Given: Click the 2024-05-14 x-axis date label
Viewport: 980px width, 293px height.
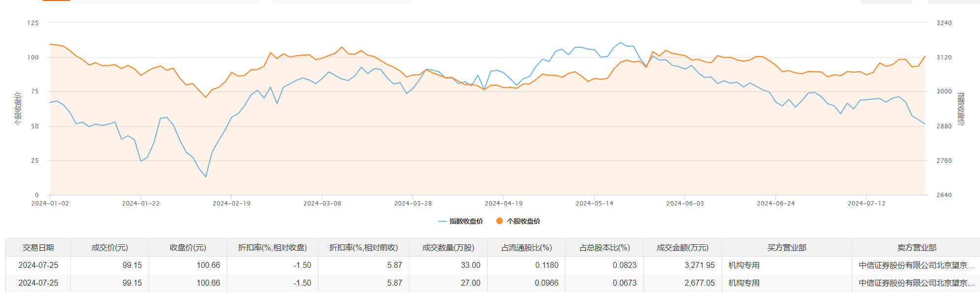Looking at the screenshot, I should pos(594,204).
